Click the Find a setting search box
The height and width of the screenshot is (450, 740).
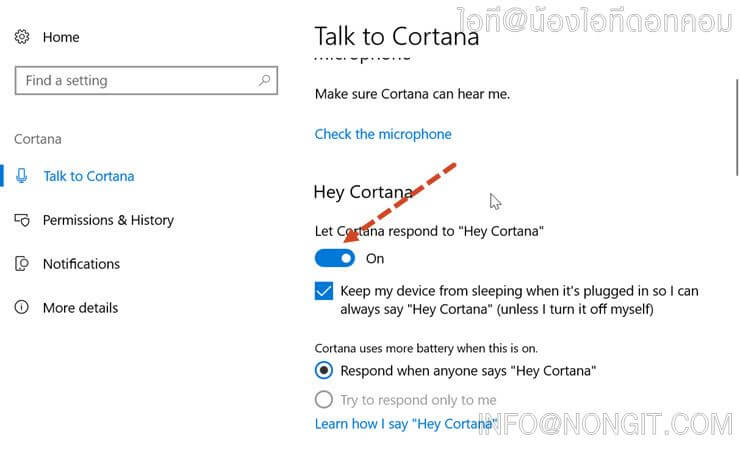point(146,81)
